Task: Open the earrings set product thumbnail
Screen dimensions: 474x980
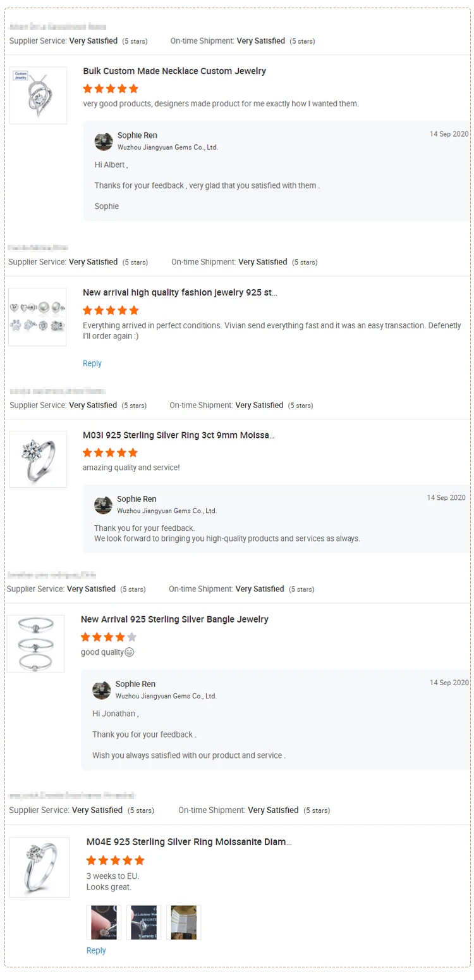Action: point(37,317)
